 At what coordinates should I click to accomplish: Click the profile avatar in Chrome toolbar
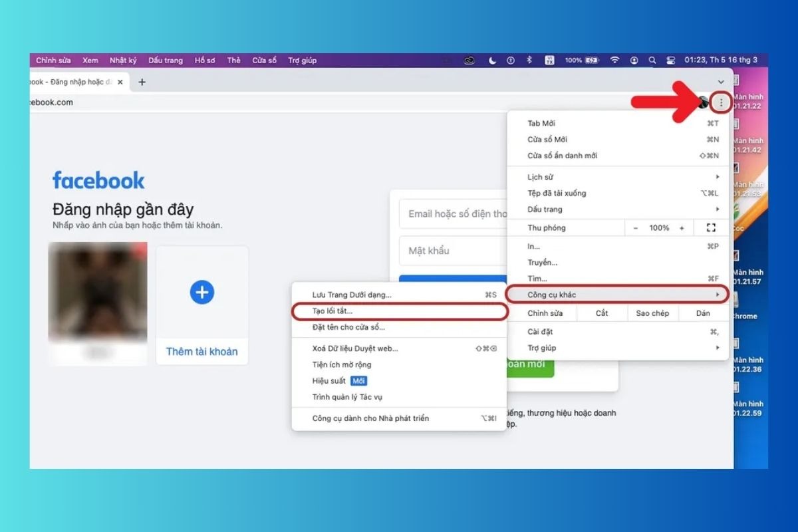[704, 102]
